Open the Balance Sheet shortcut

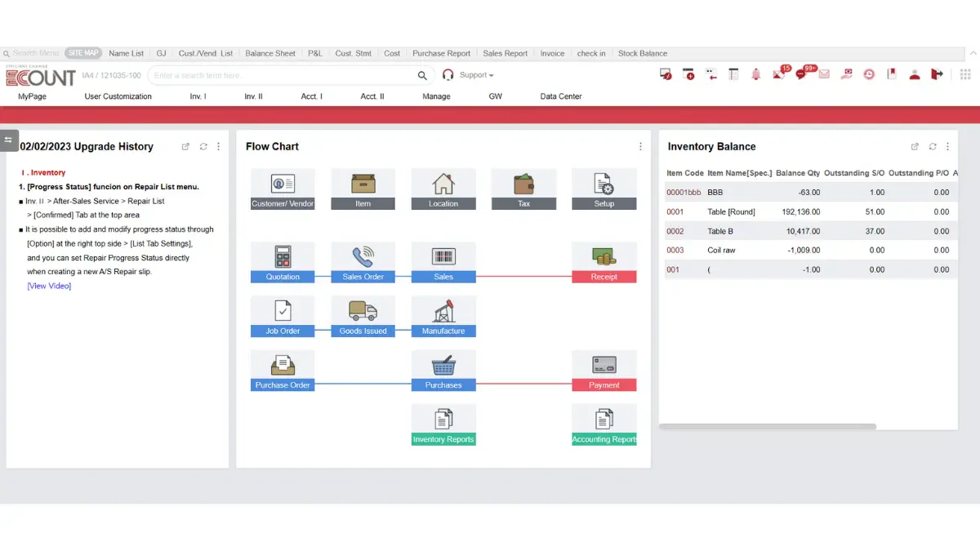[x=270, y=53]
